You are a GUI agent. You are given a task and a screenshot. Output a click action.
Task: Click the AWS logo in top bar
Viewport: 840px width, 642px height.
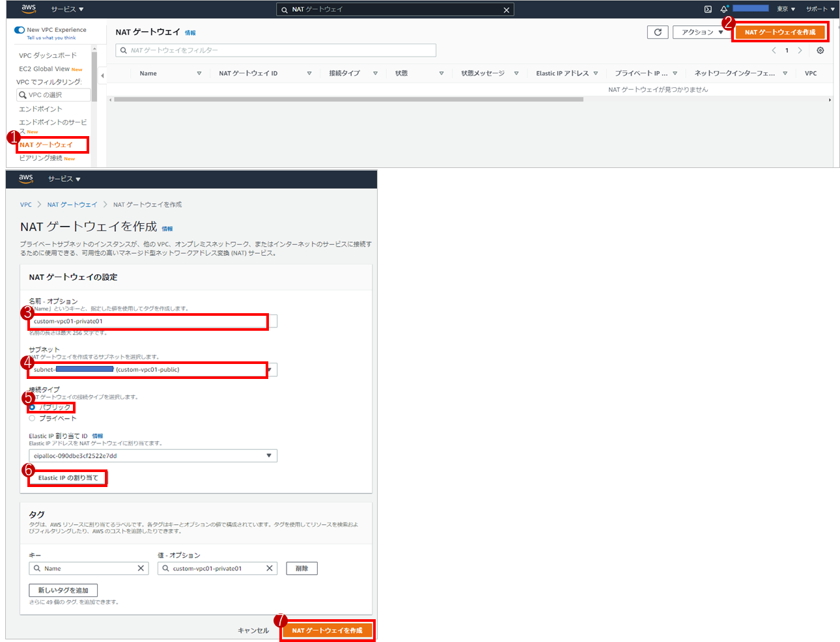[29, 8]
